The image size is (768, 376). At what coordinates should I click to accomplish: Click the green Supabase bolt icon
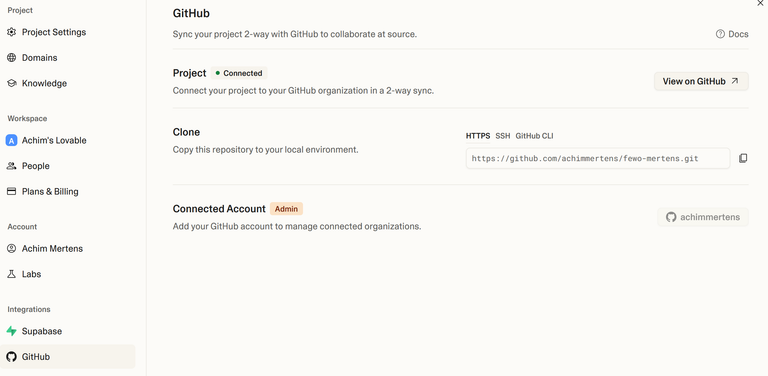pyautogui.click(x=11, y=331)
